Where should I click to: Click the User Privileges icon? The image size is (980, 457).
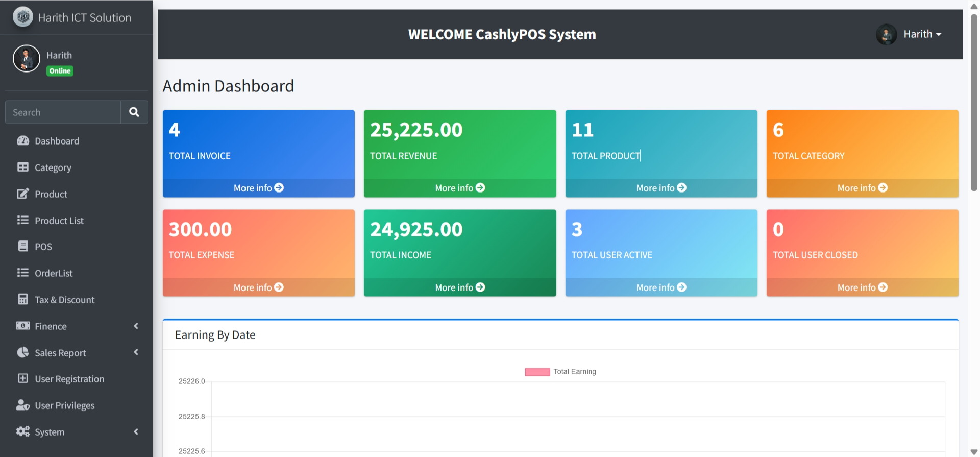[x=23, y=405]
